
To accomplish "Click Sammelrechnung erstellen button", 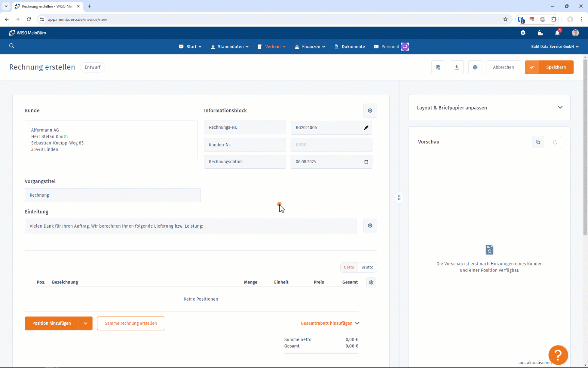I will tap(131, 323).
